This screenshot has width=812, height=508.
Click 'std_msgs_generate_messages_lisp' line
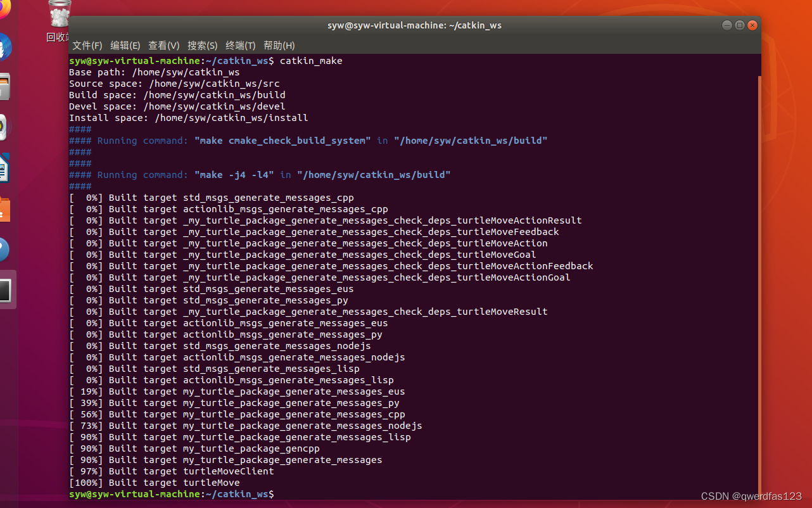click(x=214, y=369)
